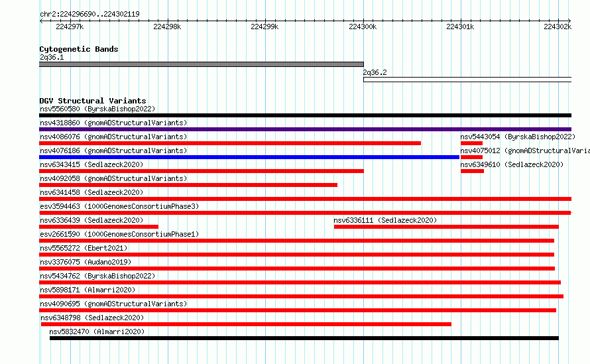Click the 224302k ruler tick label
Image resolution: width=590 pixels, height=364 pixels.
558,27
